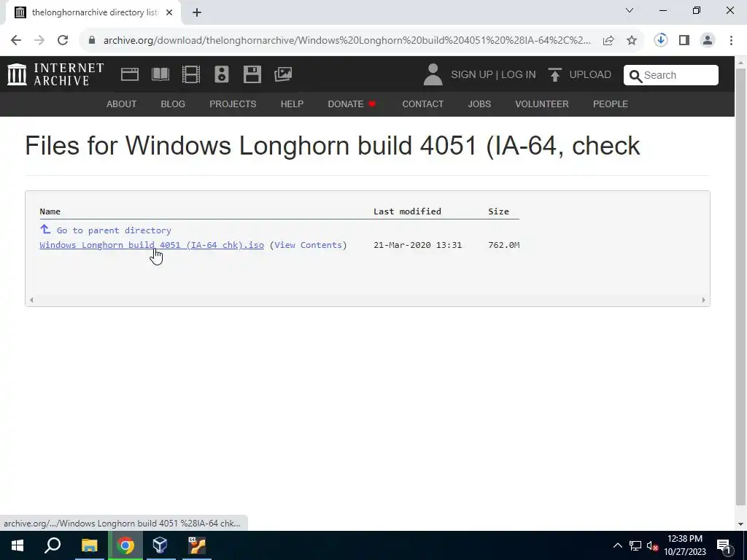Open the taskbar clock 12:38 PM

click(x=685, y=545)
